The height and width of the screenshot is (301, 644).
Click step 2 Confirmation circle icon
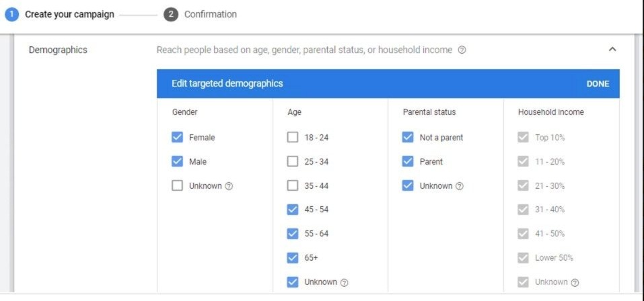coord(170,14)
